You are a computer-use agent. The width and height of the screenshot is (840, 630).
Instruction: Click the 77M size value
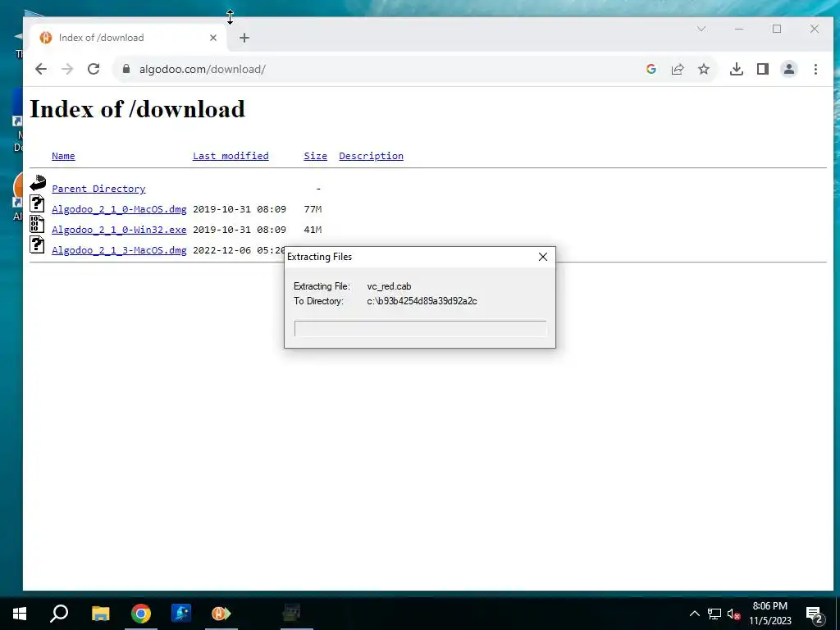pyautogui.click(x=313, y=209)
